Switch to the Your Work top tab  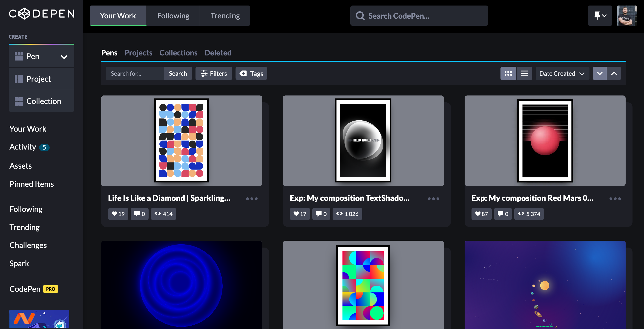tap(118, 15)
